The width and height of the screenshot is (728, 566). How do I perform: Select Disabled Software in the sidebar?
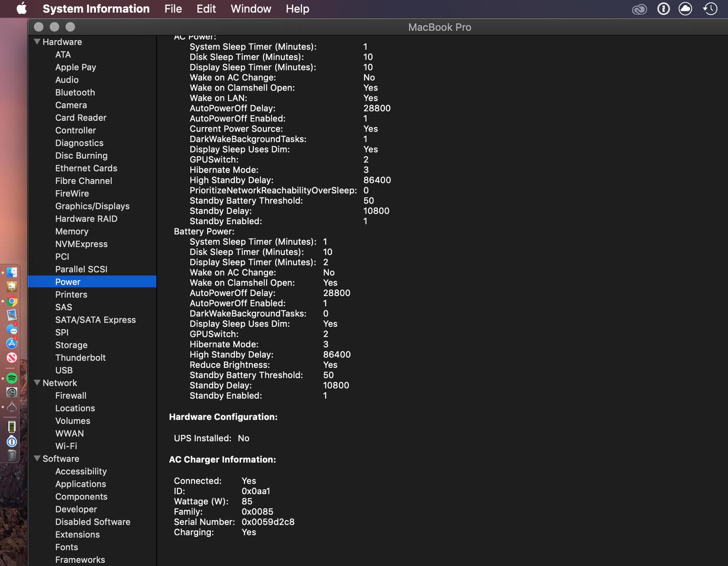coord(93,522)
